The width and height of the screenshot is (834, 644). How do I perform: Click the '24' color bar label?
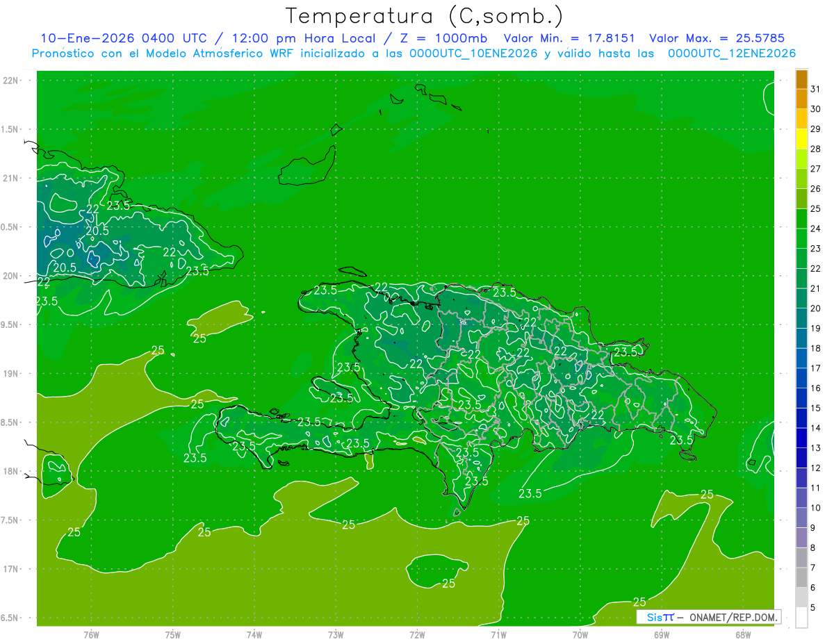coord(816,229)
